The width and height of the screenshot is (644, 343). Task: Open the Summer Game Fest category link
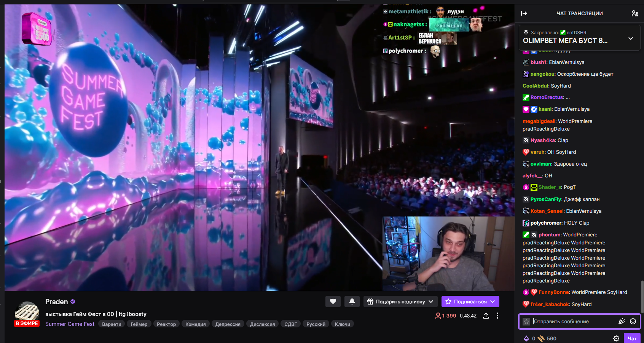[70, 324]
